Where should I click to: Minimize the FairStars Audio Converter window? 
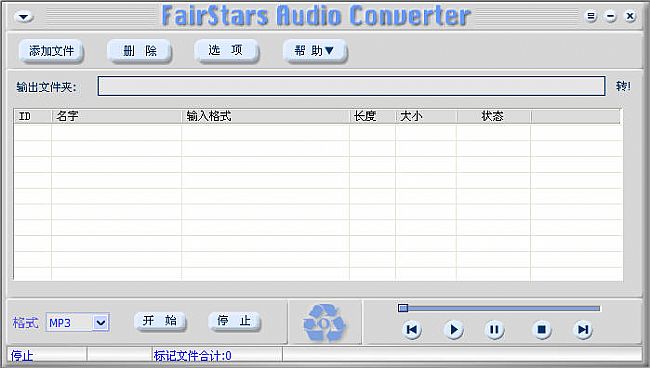[610, 17]
